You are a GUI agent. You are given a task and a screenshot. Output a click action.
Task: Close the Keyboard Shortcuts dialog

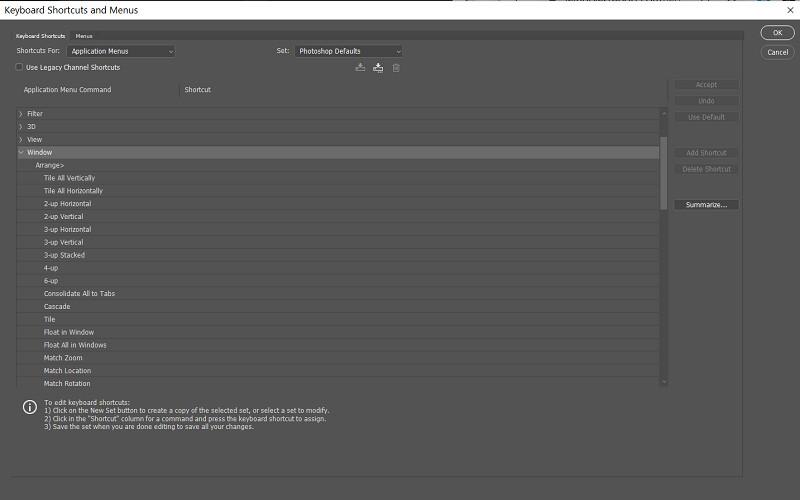click(790, 10)
